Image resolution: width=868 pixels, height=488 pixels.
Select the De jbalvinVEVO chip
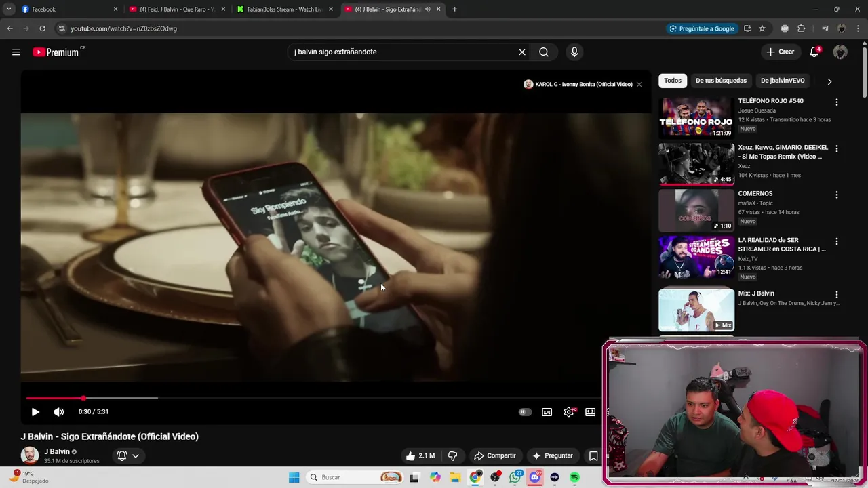[x=783, y=81]
